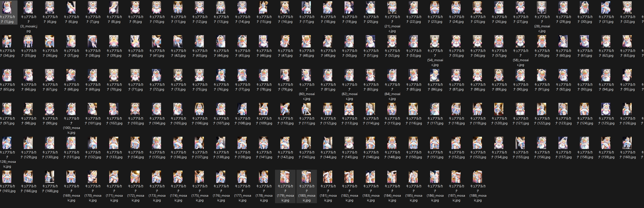
Task: Select thumbnail of キュアアルカナ (137).jpg
Action: 199,143
